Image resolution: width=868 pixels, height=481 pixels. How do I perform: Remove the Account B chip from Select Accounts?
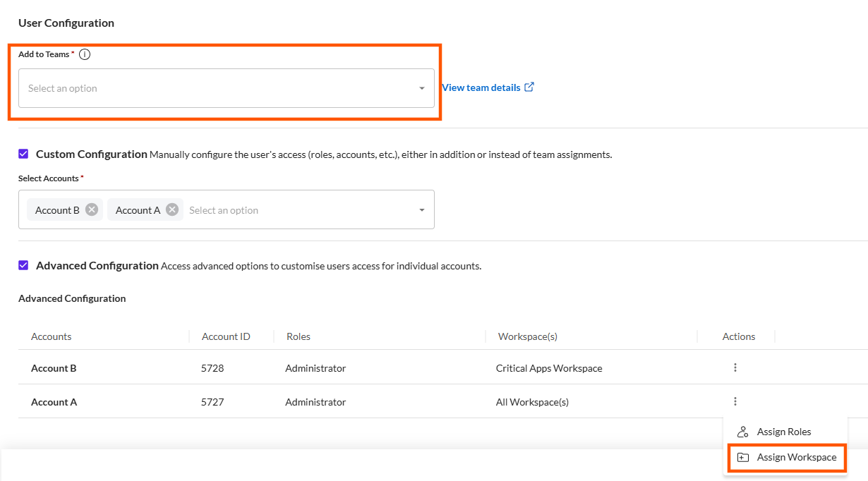[92, 209]
